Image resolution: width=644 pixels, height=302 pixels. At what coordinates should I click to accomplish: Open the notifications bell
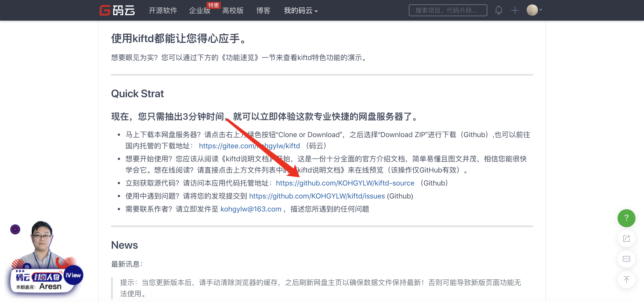coord(499,10)
